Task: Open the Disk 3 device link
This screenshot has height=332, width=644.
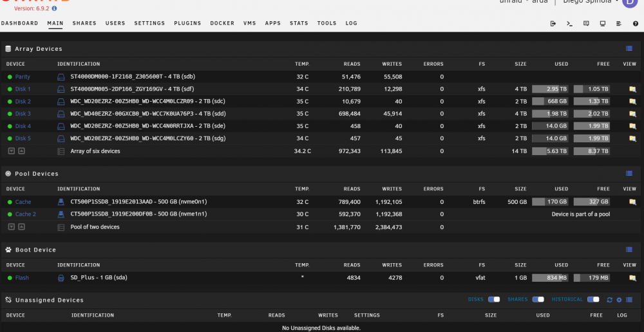Action: (x=23, y=114)
